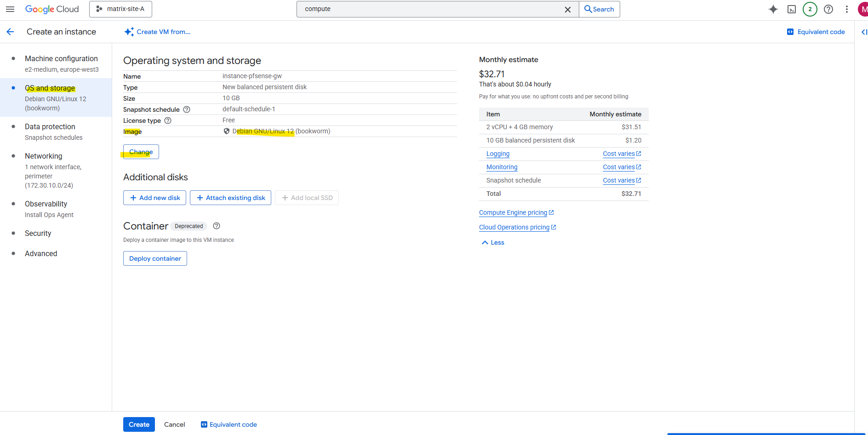Open the matrix-site-A project selector
The image size is (868, 435).
pos(120,9)
